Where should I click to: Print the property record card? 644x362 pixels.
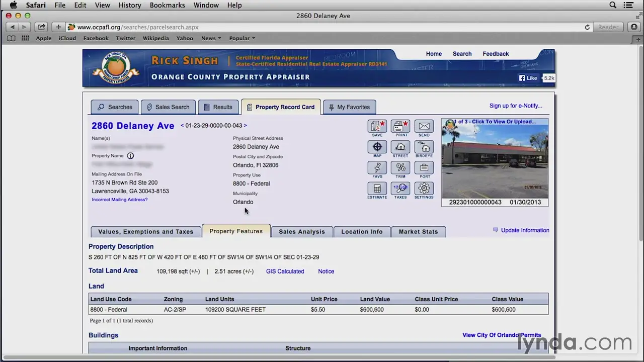[x=400, y=126]
